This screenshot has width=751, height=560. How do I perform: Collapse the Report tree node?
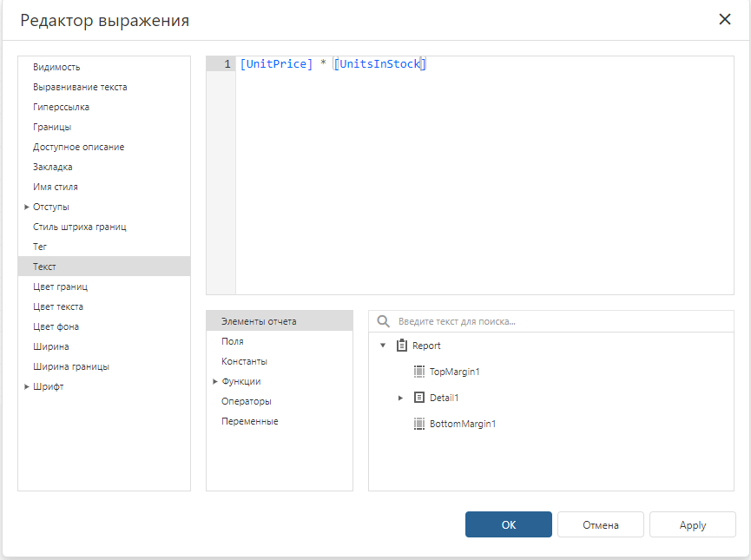pos(383,346)
